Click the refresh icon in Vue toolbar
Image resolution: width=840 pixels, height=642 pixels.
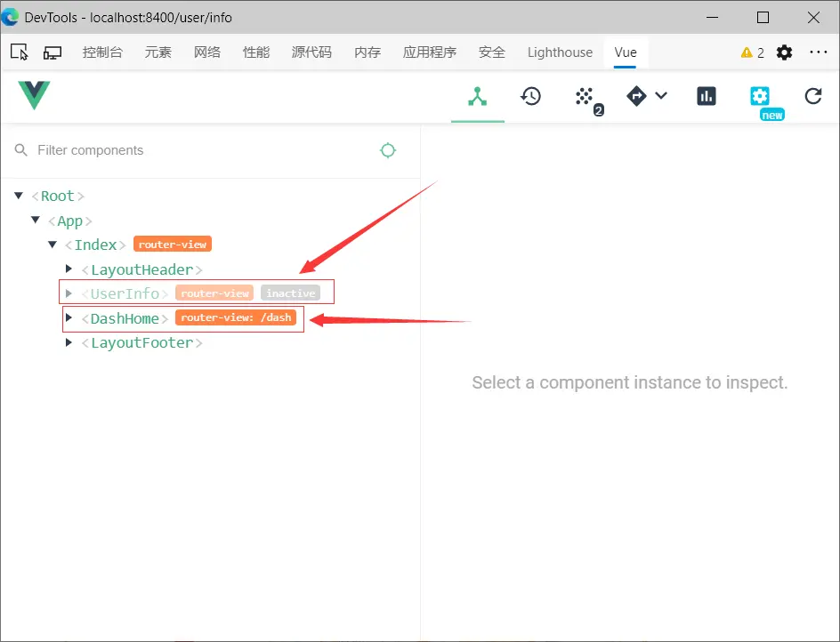click(813, 96)
